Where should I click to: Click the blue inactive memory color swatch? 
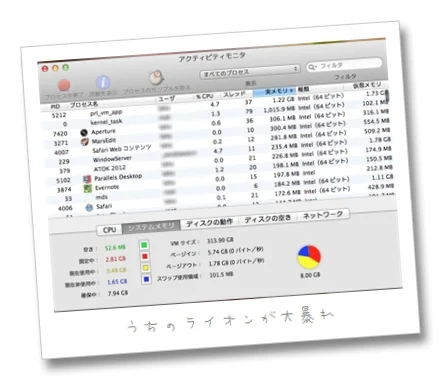click(x=146, y=279)
